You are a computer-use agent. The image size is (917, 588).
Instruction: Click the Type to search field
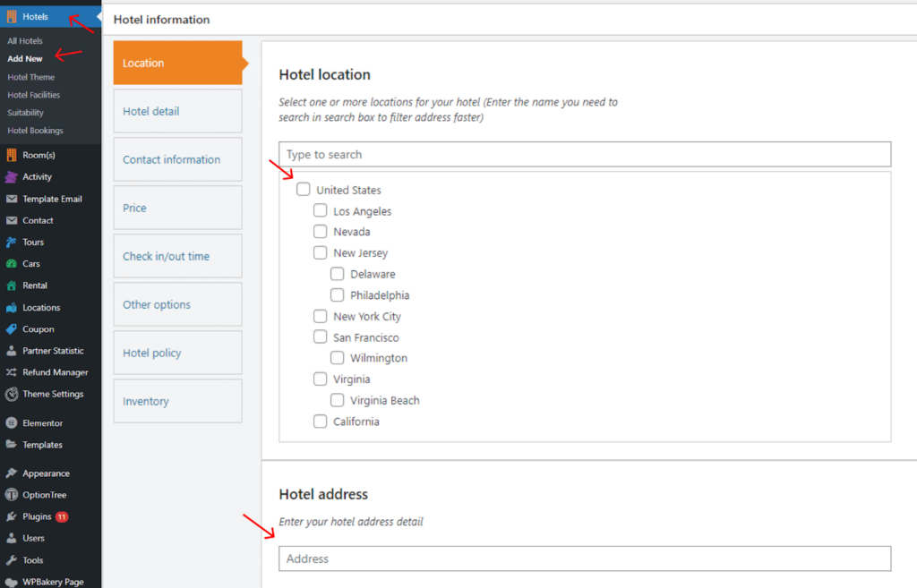pyautogui.click(x=584, y=154)
